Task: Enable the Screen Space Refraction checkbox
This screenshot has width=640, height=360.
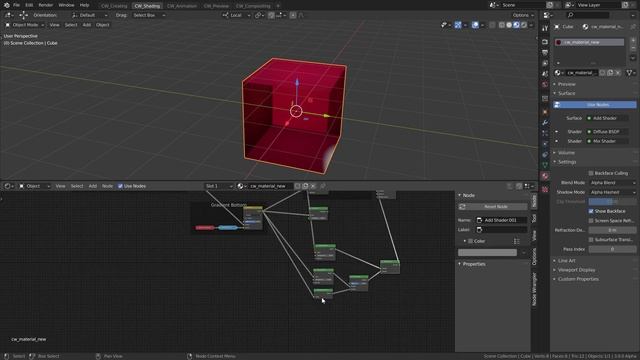Action: click(x=591, y=220)
